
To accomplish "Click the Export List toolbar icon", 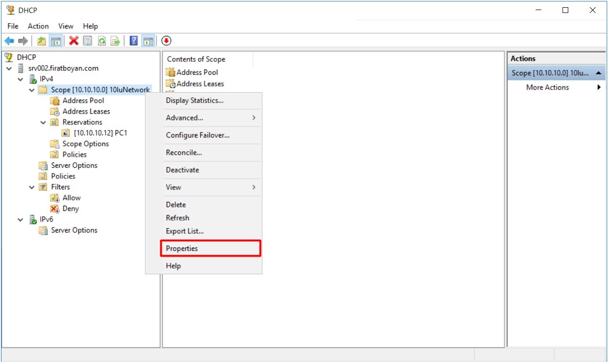I will pos(115,41).
